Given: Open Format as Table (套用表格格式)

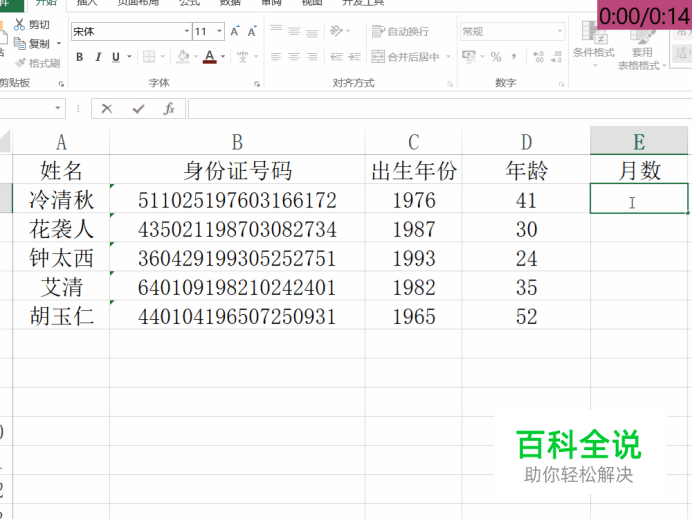Looking at the screenshot, I should pos(642,44).
